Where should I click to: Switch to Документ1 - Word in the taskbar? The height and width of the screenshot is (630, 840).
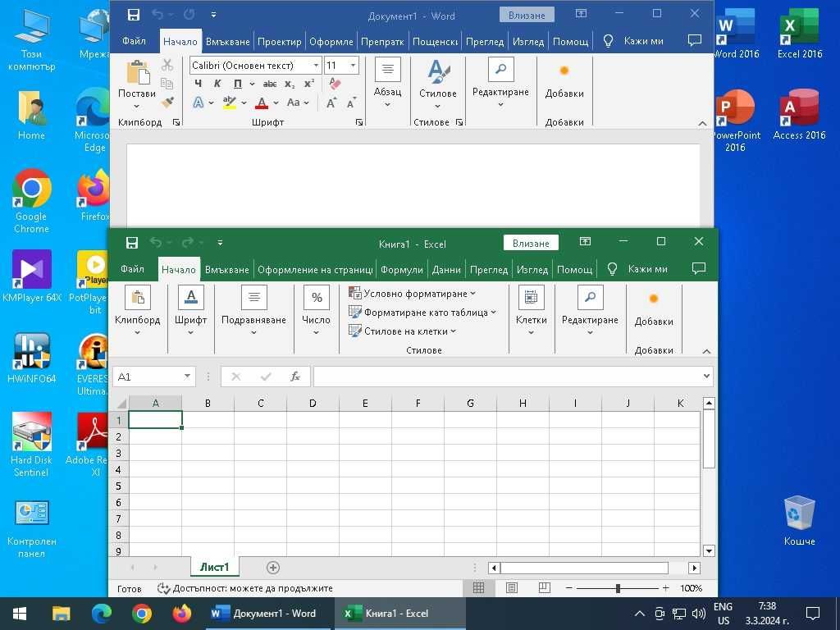[269, 614]
